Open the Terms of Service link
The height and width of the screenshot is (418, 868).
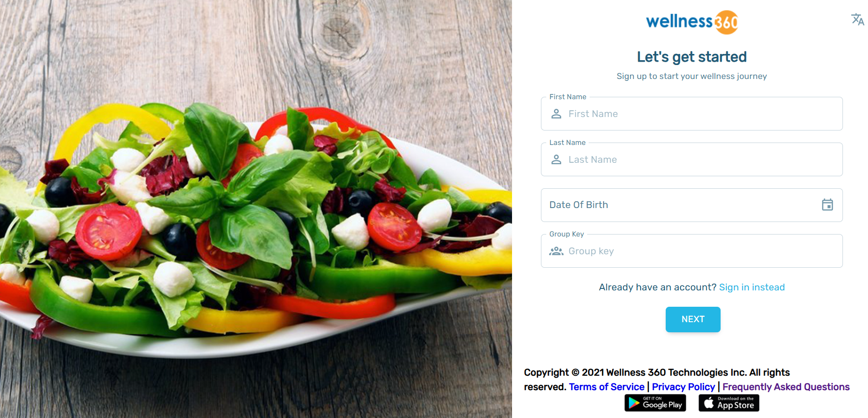[x=606, y=387]
